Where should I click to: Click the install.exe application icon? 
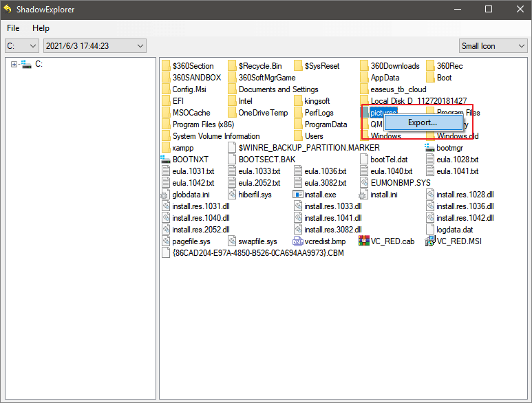click(x=298, y=195)
